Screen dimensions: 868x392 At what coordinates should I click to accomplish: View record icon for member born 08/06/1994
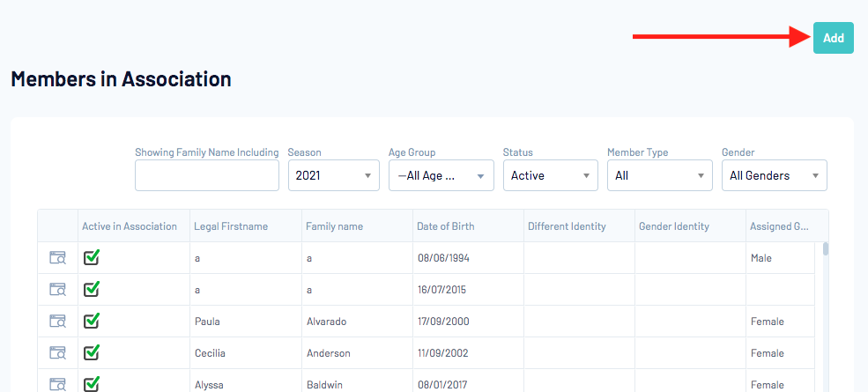(x=57, y=257)
